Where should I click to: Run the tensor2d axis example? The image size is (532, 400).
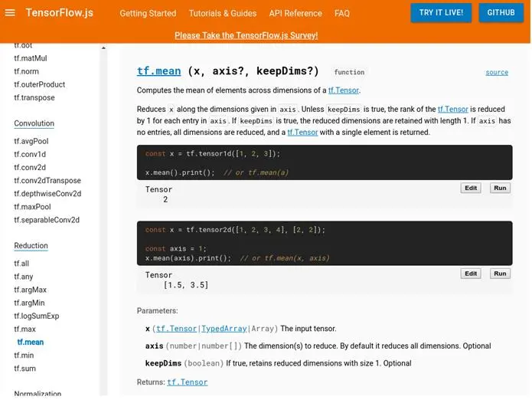click(x=500, y=274)
